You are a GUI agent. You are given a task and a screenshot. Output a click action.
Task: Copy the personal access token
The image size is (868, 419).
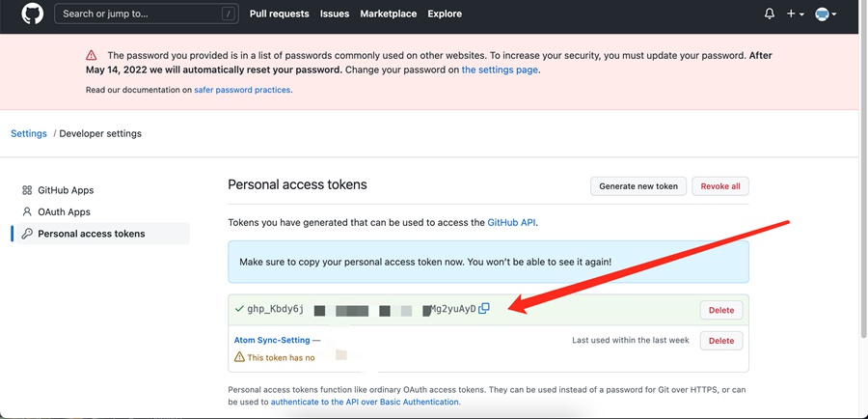point(484,309)
